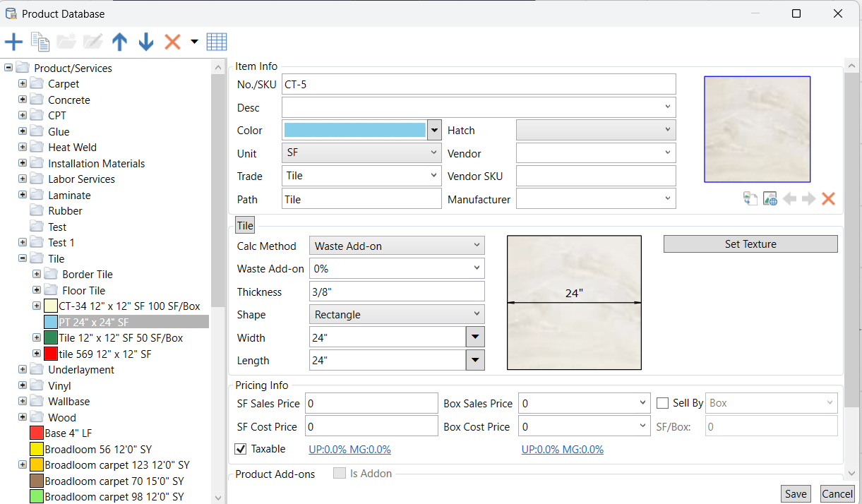Add a new product with the plus icon
Screen dimensions: 862x504
(13, 42)
